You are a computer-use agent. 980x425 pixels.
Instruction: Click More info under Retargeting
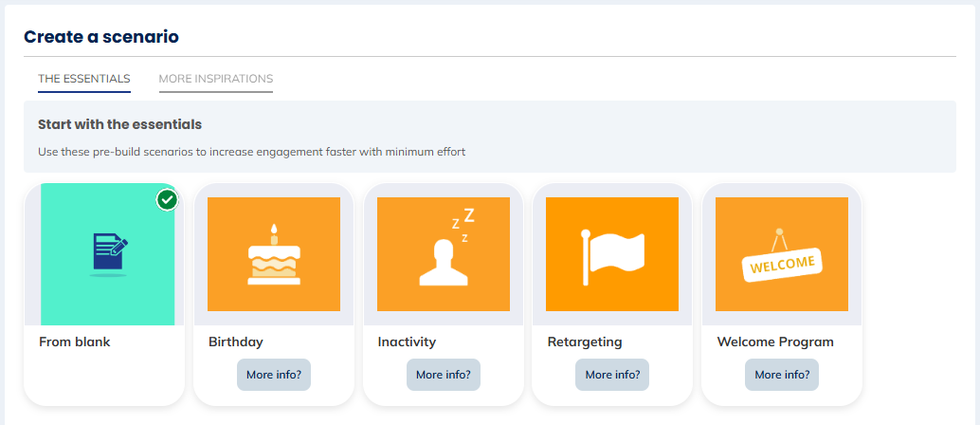(x=612, y=375)
